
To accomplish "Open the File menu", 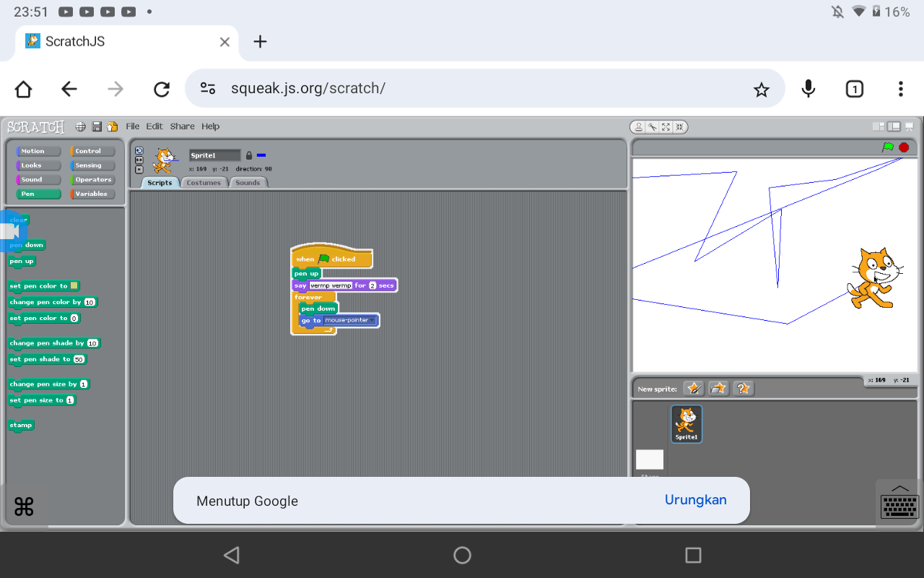I will (133, 126).
